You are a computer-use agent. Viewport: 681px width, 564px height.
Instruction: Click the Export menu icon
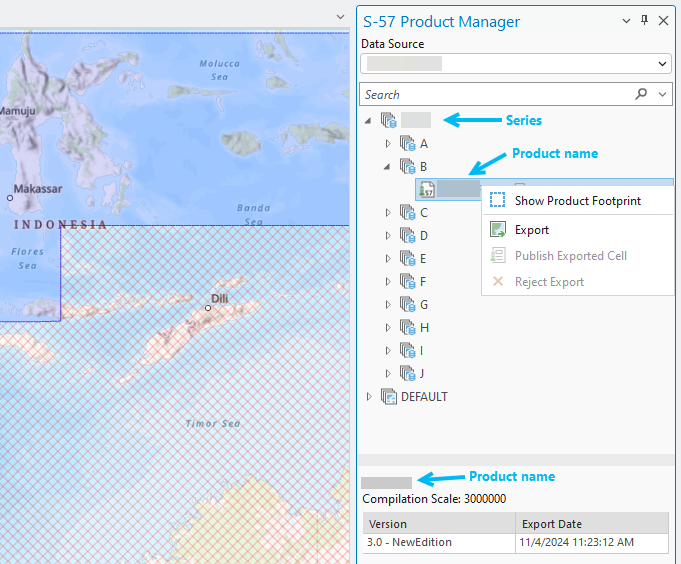[x=498, y=229]
